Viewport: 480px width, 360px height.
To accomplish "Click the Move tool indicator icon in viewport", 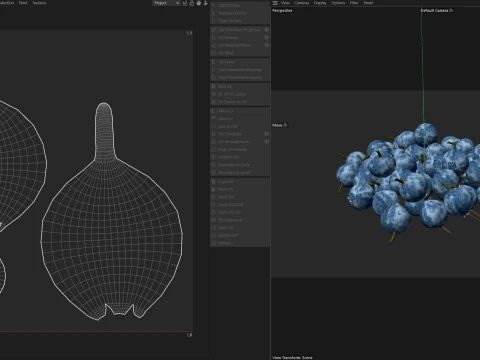I will coord(285,125).
